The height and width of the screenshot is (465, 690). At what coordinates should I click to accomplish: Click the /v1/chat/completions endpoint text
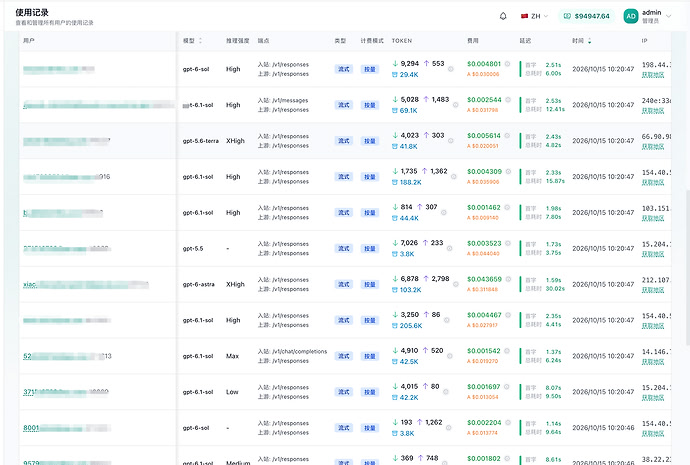[x=300, y=351]
